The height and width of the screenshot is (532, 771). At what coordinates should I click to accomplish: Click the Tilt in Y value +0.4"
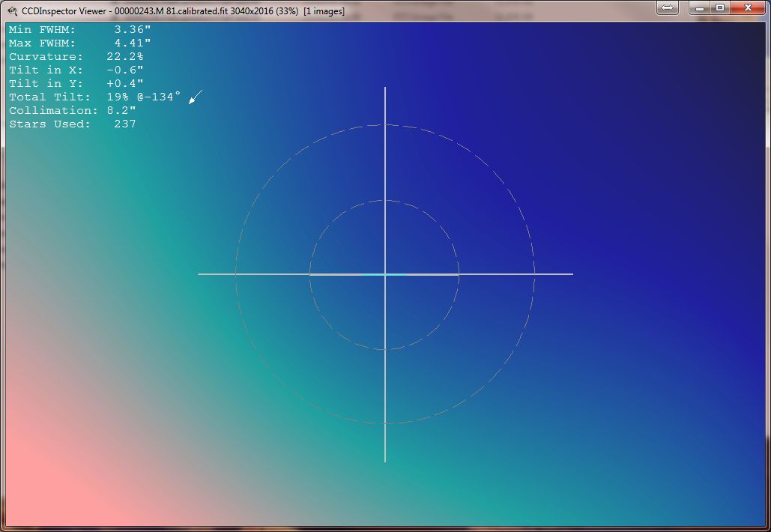(x=125, y=84)
